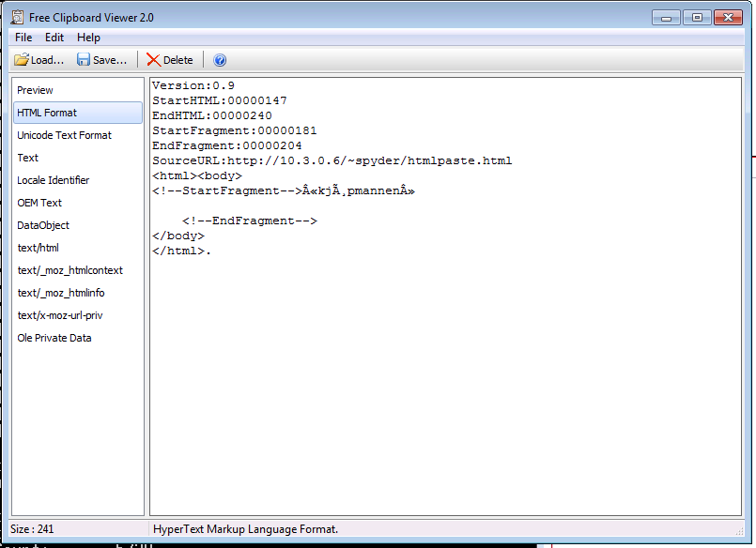Click the Save floppy disk icon
The height and width of the screenshot is (548, 756).
pyautogui.click(x=84, y=60)
